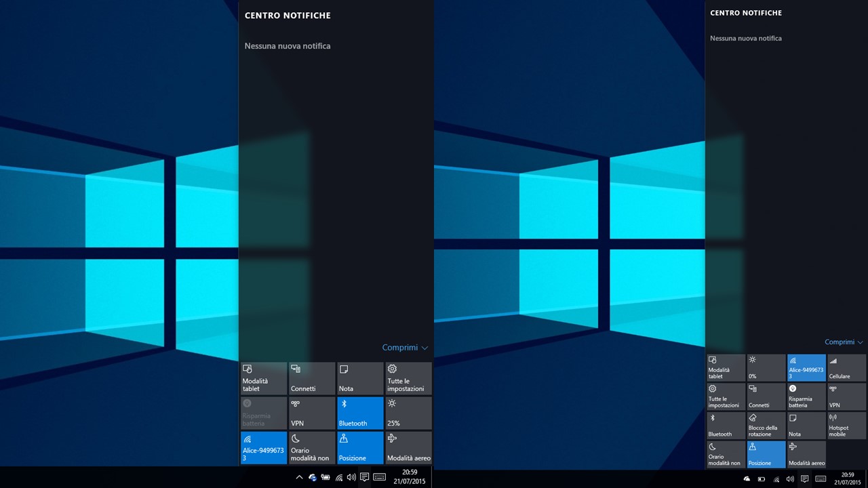The height and width of the screenshot is (488, 868).
Task: Open volume speaker icon on right taskbar
Action: (791, 479)
